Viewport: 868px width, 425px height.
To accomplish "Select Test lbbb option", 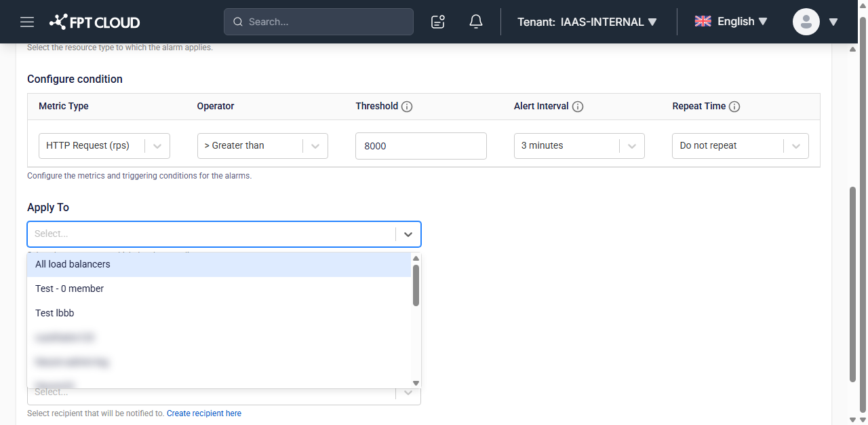I will [x=219, y=313].
